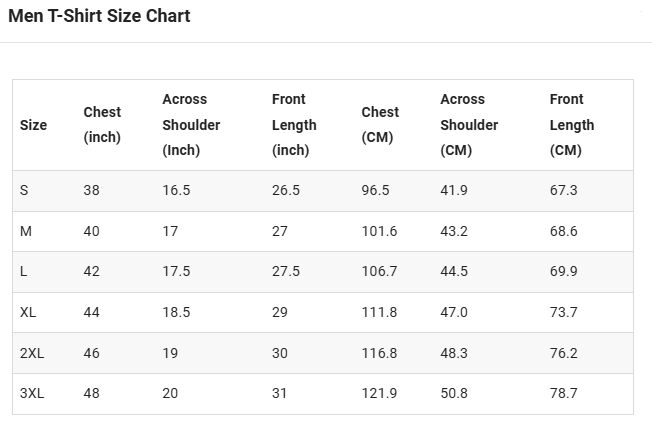Select the Size column header
The width and height of the screenshot is (652, 445).
pyautogui.click(x=33, y=125)
